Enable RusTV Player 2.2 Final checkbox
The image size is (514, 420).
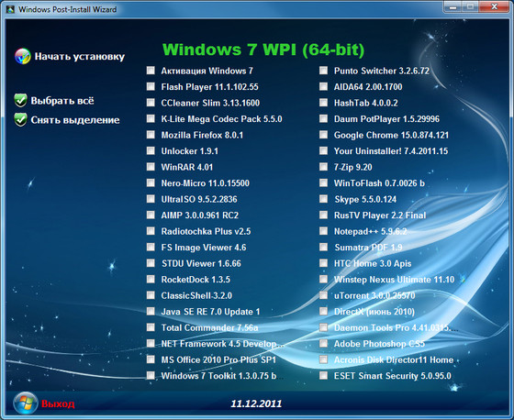point(323,215)
